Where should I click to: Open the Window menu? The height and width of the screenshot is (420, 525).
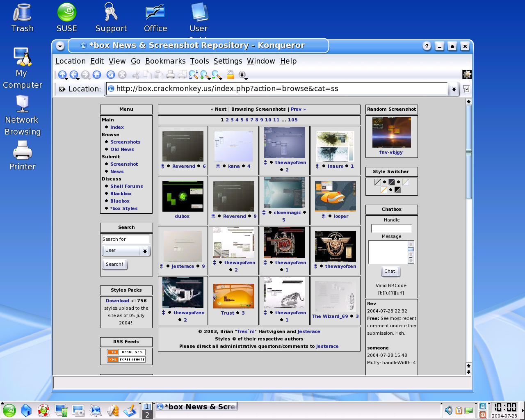261,61
